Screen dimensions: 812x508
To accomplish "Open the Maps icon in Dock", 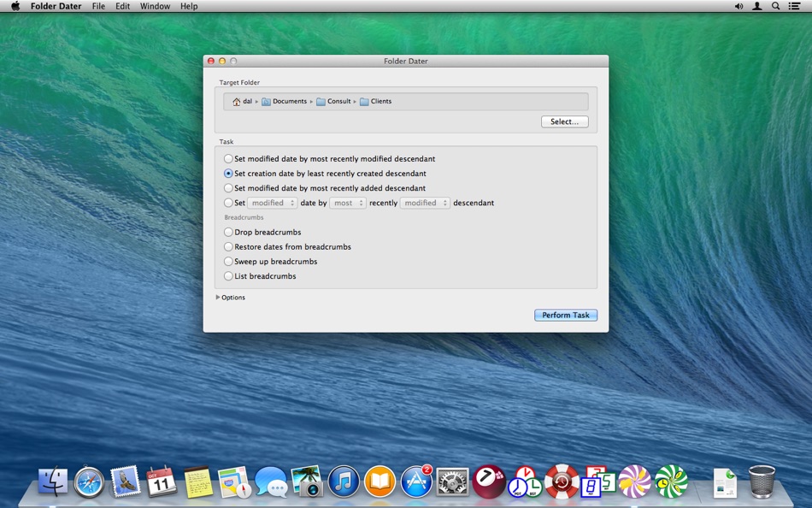I will click(234, 482).
